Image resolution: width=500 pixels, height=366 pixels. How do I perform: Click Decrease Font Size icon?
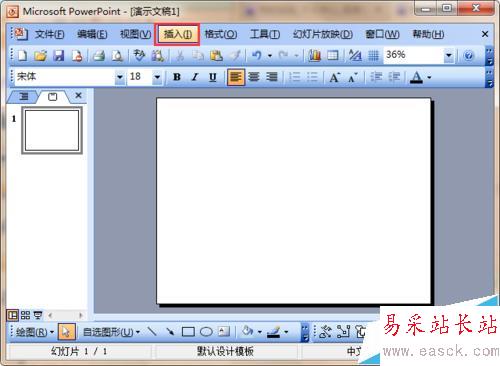(353, 77)
